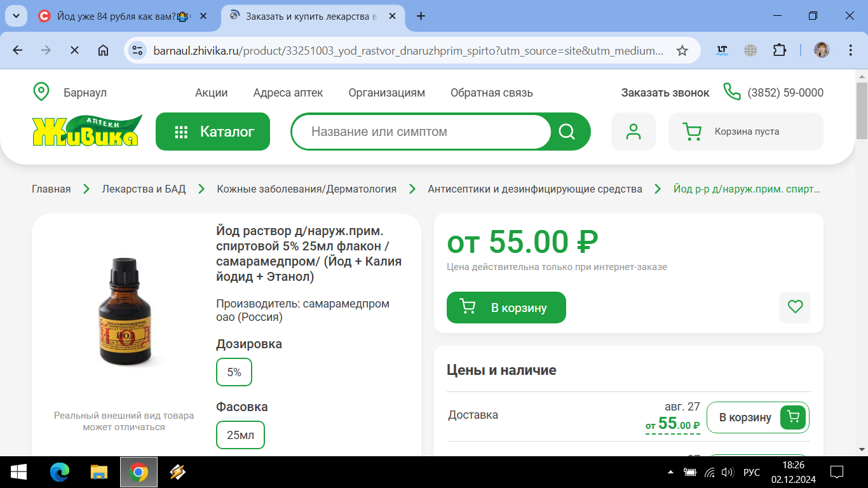This screenshot has height=488, width=868.
Task: Expand the Chrome tab search dropdown
Action: click(16, 16)
